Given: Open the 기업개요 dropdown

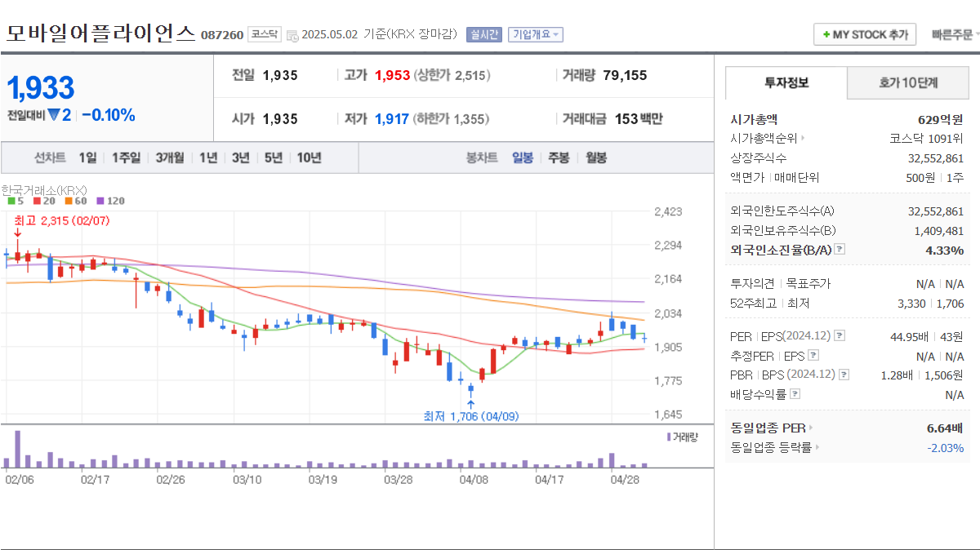Looking at the screenshot, I should [536, 34].
